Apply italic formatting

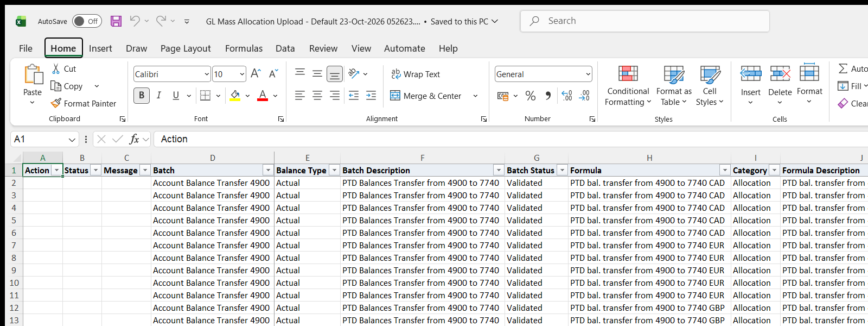point(159,96)
